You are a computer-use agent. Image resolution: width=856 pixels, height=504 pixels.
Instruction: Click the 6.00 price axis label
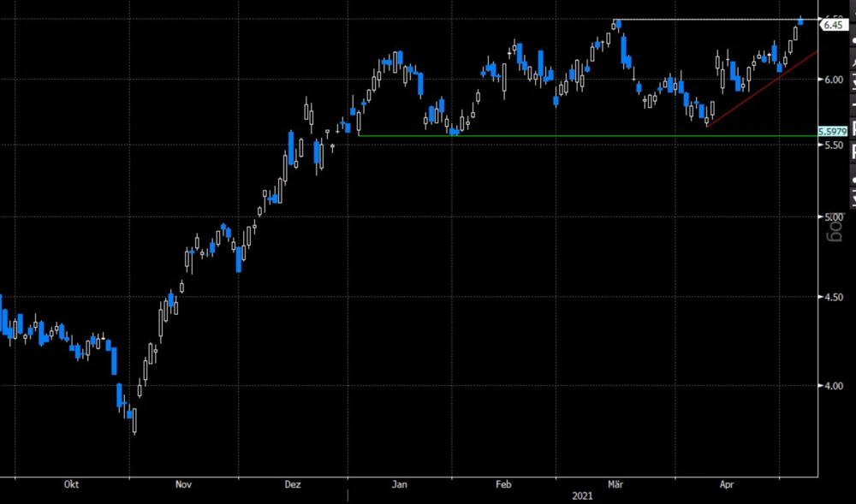(833, 80)
